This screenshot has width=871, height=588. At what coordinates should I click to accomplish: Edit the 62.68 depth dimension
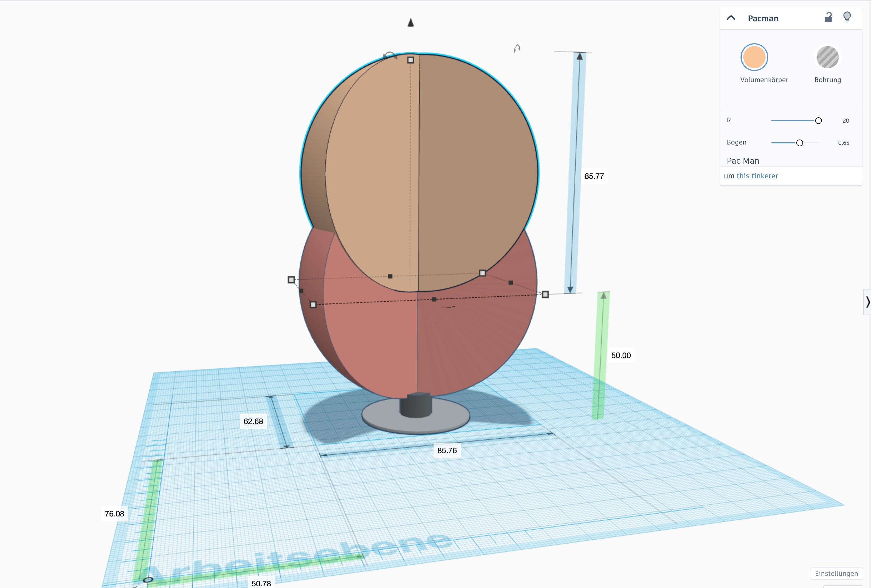coord(253,421)
